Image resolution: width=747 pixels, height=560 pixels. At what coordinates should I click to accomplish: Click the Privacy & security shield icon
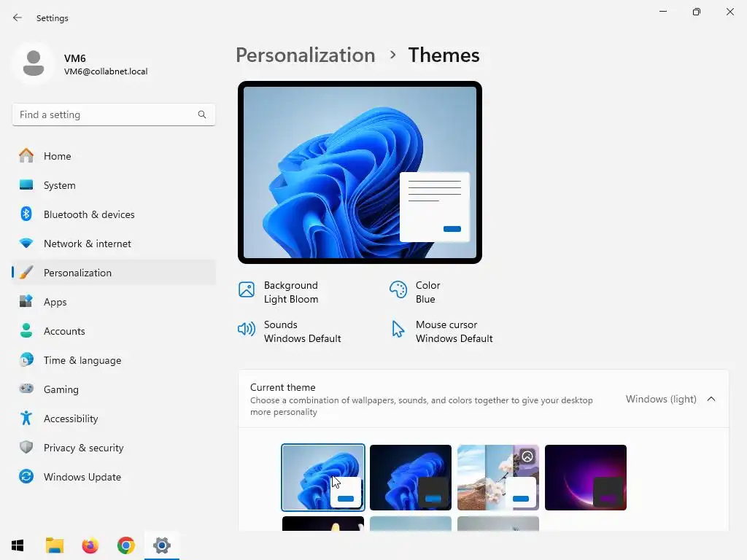(26, 447)
